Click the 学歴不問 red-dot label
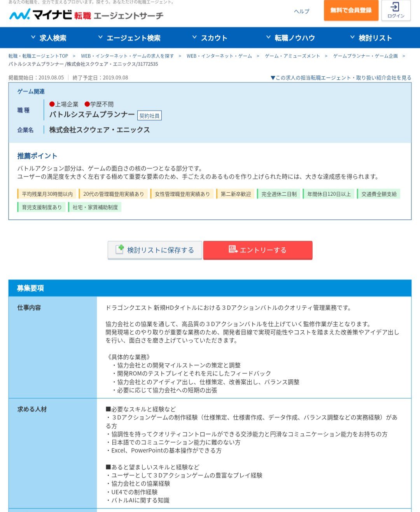Image resolution: width=420 pixels, height=512 pixels. tap(99, 104)
